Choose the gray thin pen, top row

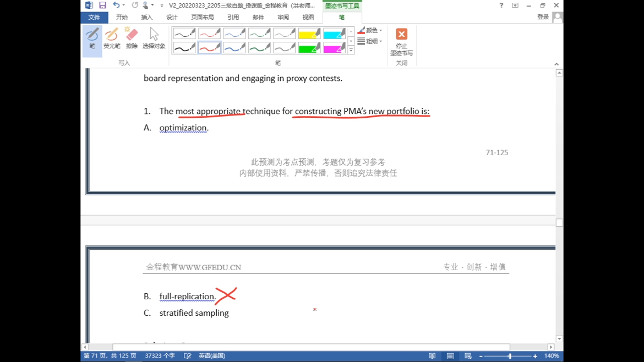tap(284, 33)
